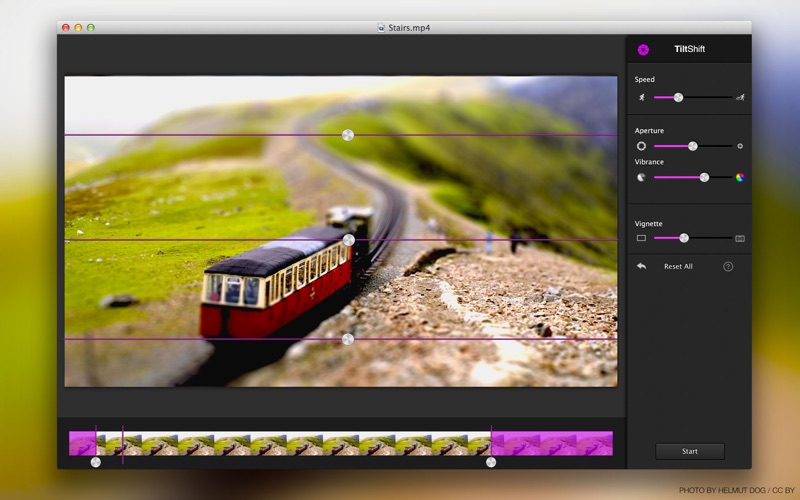Click the small aperture ring icon
This screenshot has width=800, height=500.
pos(740,146)
